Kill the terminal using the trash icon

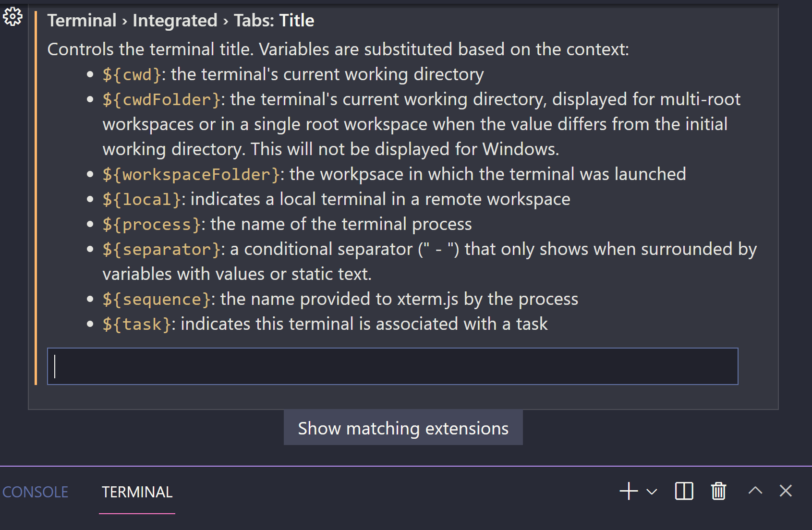point(717,491)
